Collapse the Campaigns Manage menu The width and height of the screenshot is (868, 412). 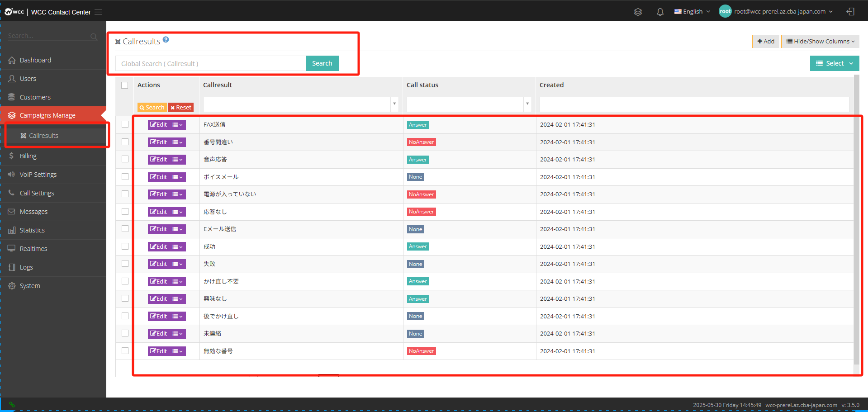(53, 115)
